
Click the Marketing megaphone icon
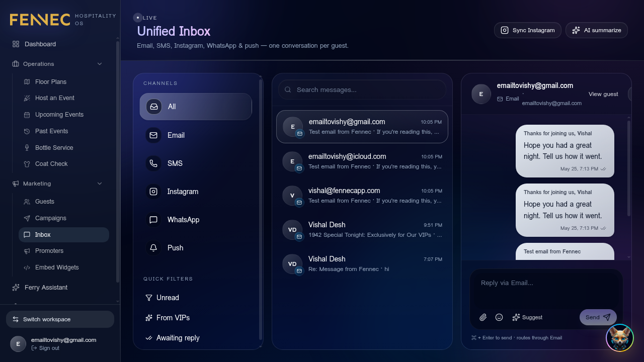pos(16,184)
